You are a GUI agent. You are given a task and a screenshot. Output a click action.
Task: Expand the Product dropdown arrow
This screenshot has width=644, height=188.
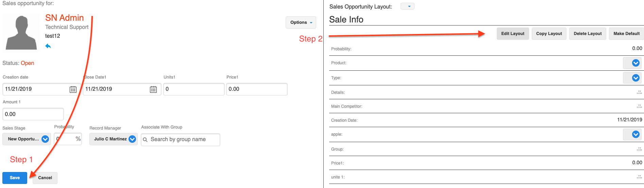pos(635,63)
